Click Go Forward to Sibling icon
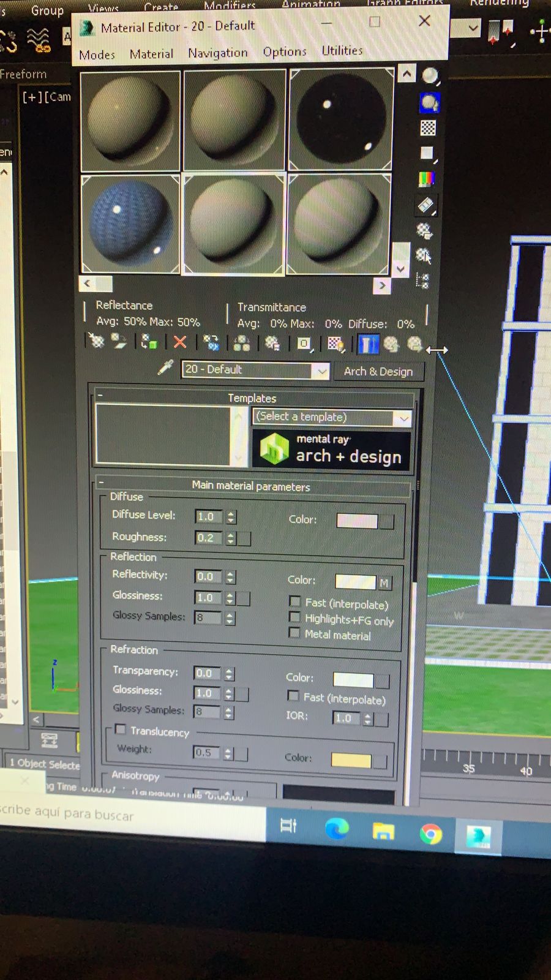The height and width of the screenshot is (980, 551). click(415, 345)
